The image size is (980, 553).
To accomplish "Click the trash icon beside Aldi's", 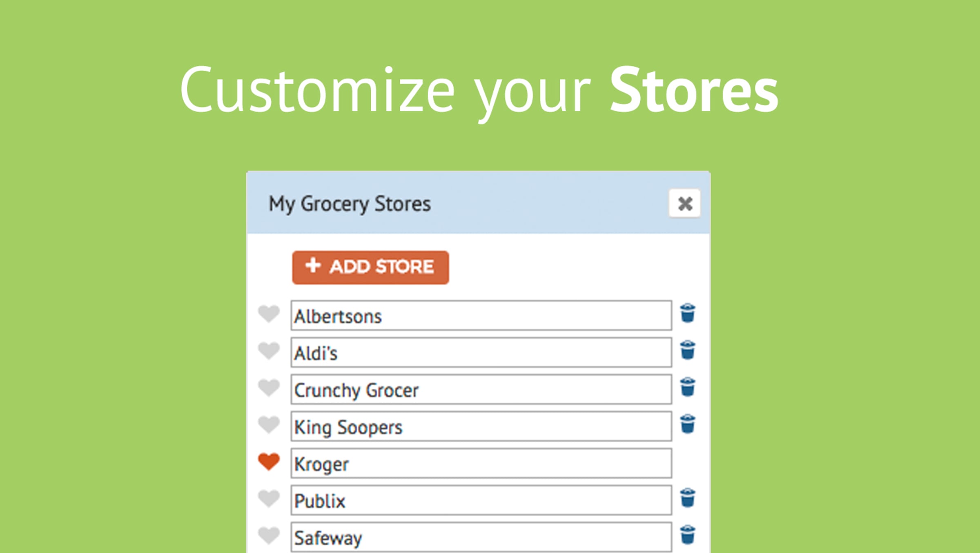I will [x=688, y=350].
